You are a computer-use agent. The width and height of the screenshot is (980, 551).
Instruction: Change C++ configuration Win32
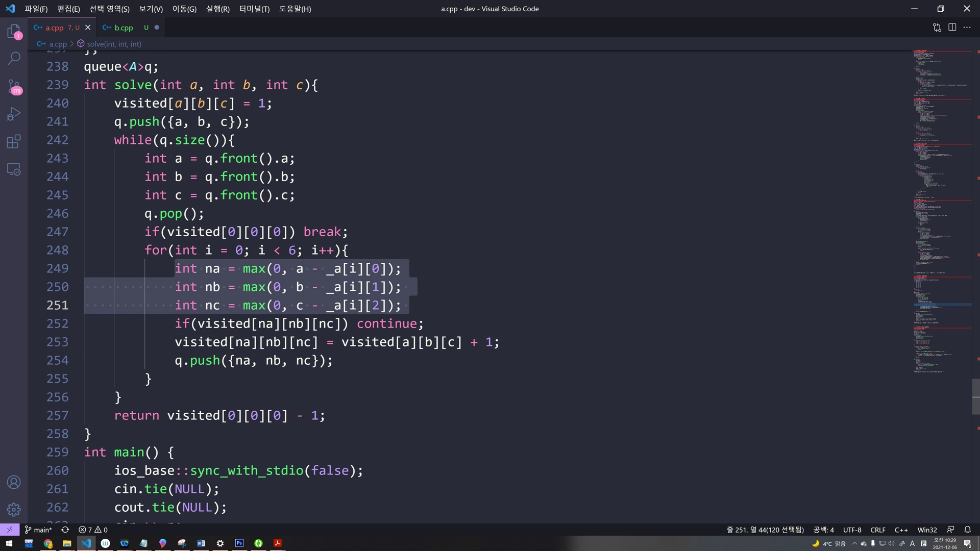pyautogui.click(x=927, y=530)
